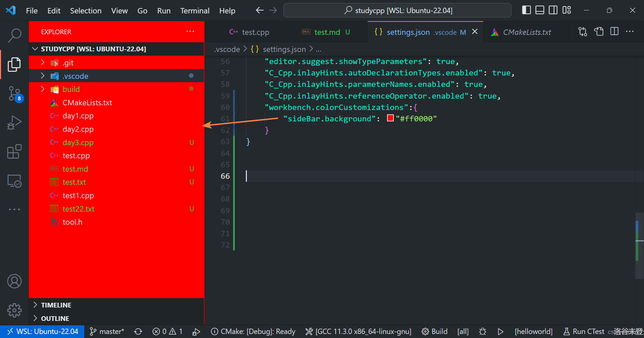The image size is (644, 338).
Task: Open day3.cpp in the explorer
Action: click(x=116, y=143)
